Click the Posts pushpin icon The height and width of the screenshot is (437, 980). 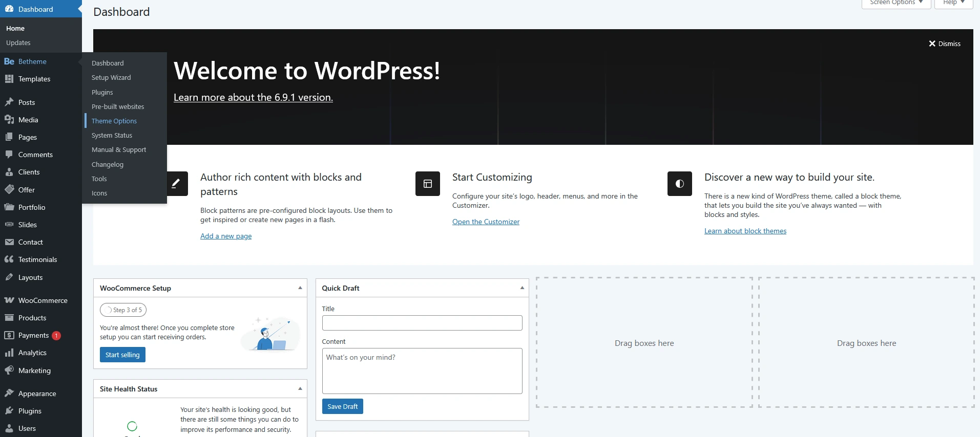(x=9, y=102)
